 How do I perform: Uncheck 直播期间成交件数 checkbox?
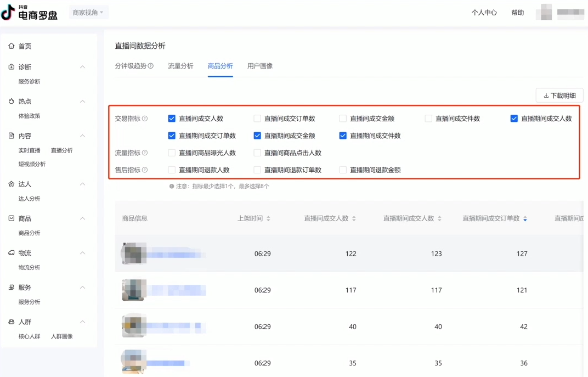(343, 136)
